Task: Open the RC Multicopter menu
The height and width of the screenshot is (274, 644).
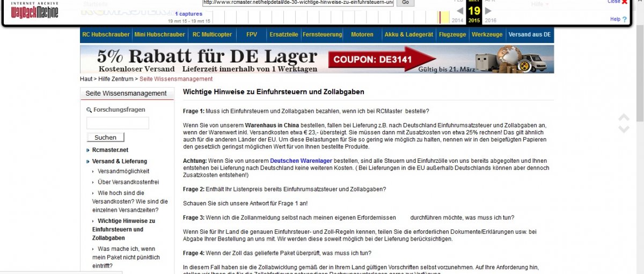Action: [212, 34]
